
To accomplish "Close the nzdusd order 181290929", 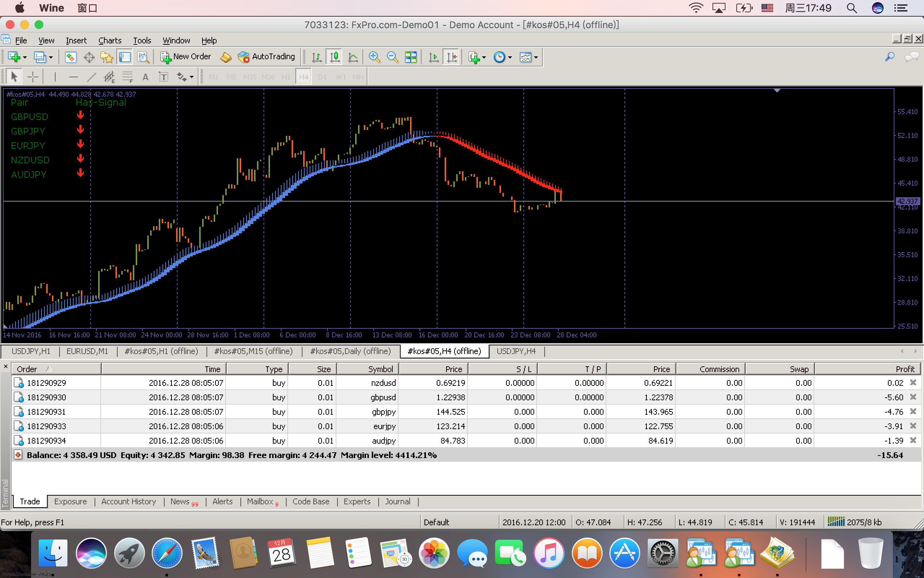I will [913, 382].
